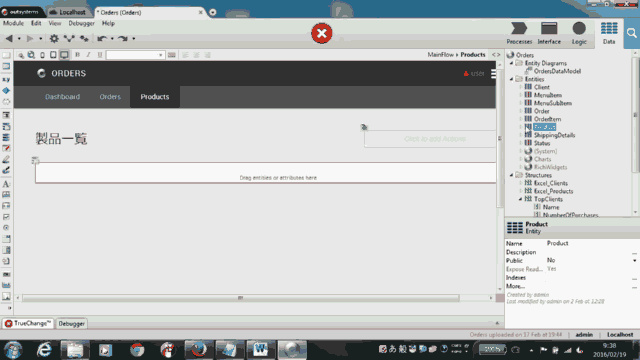The image size is (640, 360).
Task: Select the Expression xy widget
Action: (x=6, y=80)
